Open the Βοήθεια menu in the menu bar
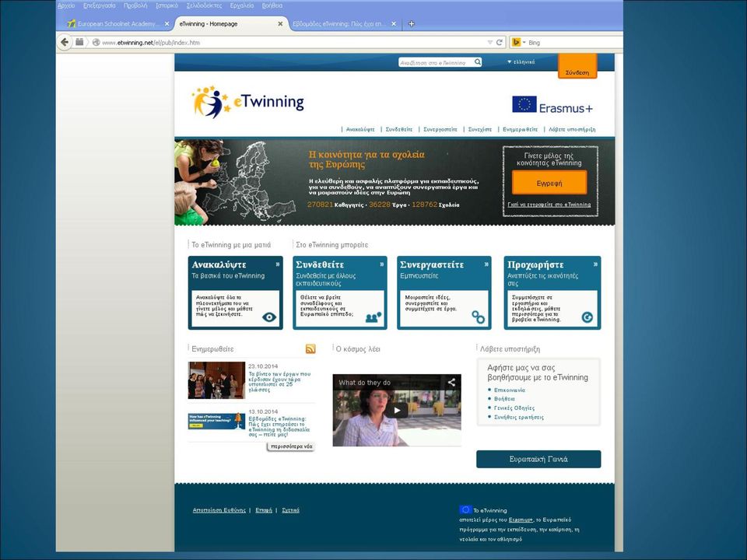 [x=272, y=5]
